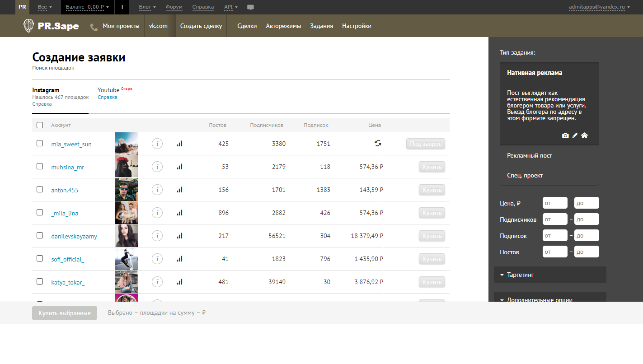Image resolution: width=643 pixels, height=364 pixels.
Task: Select Рекламный пост task type
Action: pos(530,155)
